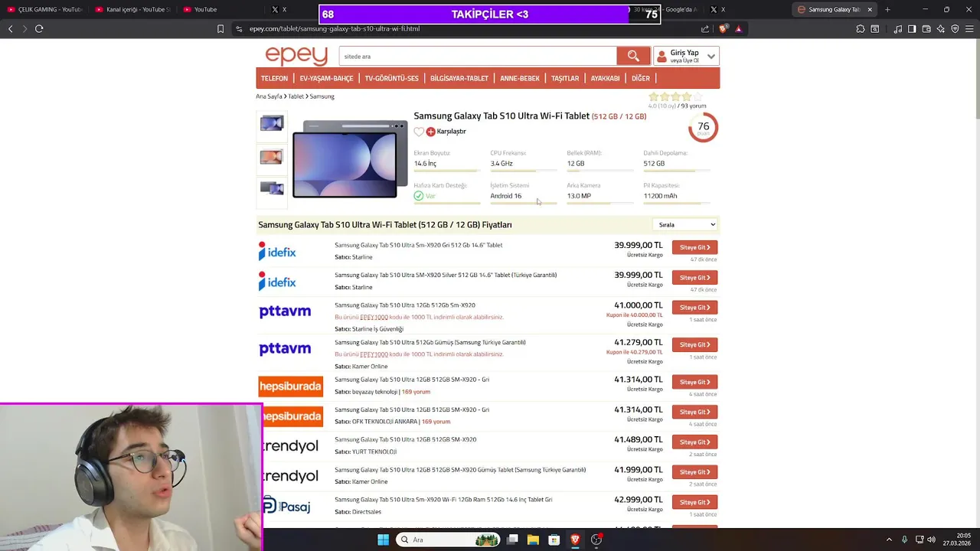Open the BİLGİSAYAR-TABLET category menu
Viewport: 980px width, 551px height.
[459, 78]
